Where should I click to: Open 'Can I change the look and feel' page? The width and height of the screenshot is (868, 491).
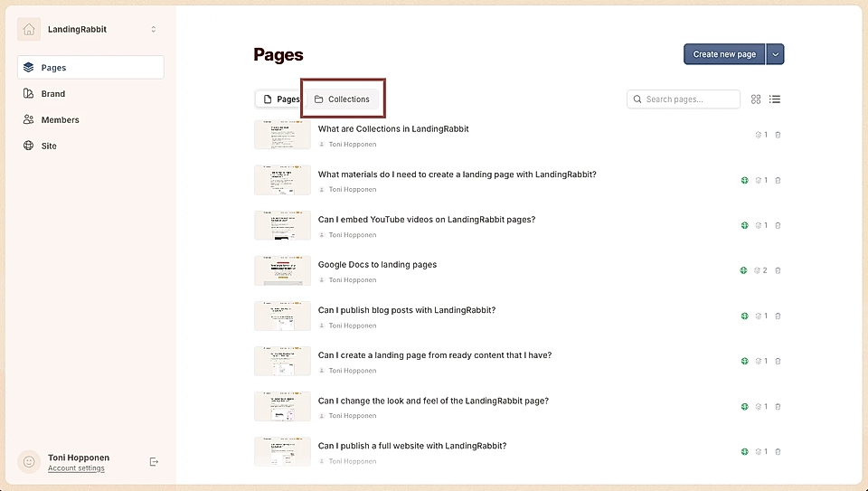[x=433, y=401]
